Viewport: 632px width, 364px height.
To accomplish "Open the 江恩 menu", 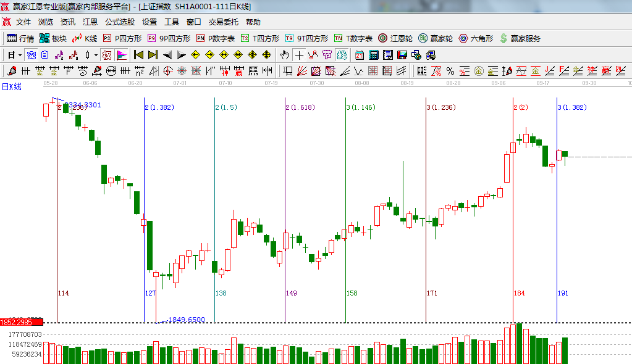I will click(x=90, y=22).
